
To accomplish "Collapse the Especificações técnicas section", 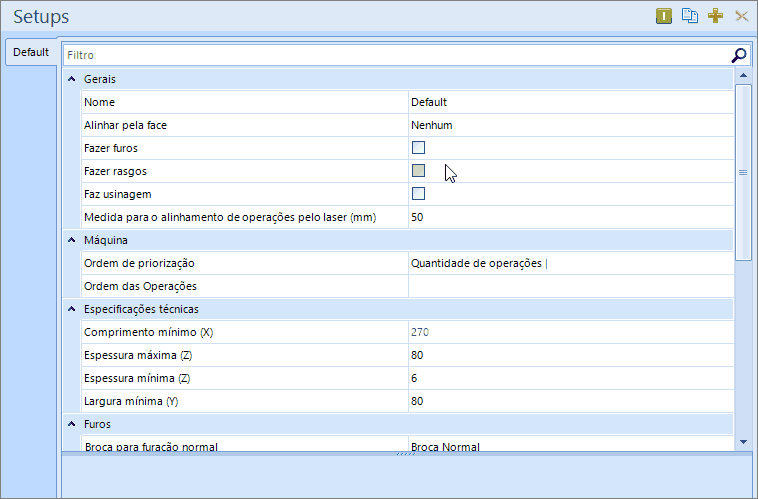I will tap(71, 309).
